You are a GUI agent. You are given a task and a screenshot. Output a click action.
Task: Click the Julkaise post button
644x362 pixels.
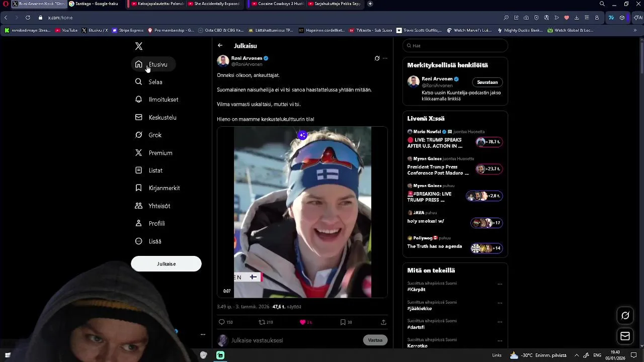click(166, 264)
